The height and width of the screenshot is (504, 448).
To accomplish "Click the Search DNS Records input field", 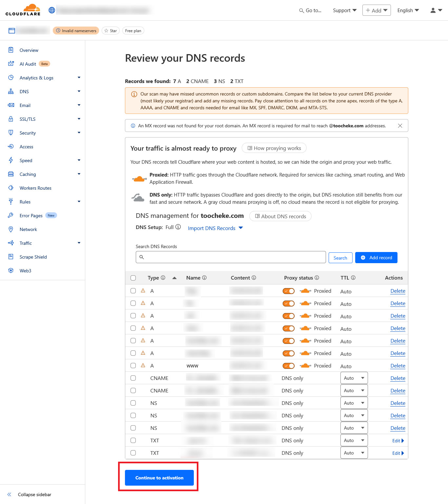I will 231,257.
